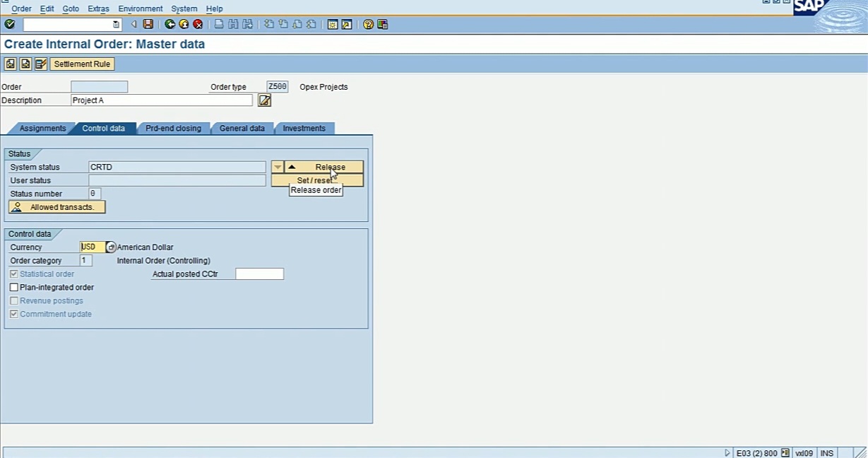Click the User status field
The image size is (868, 458).
click(177, 181)
